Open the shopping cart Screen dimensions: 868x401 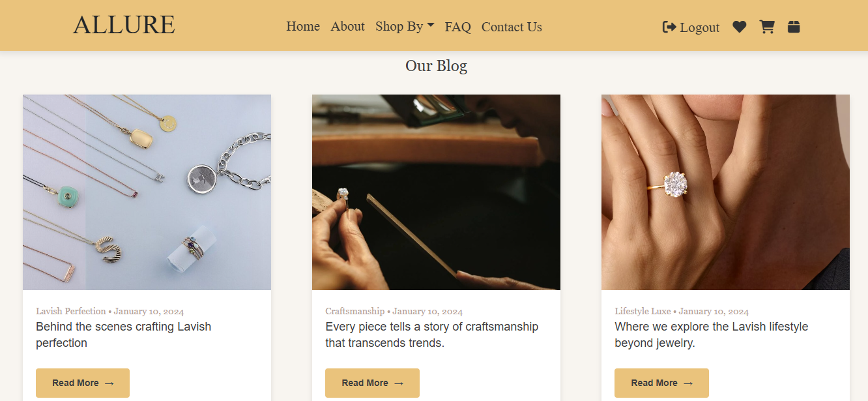pyautogui.click(x=766, y=27)
